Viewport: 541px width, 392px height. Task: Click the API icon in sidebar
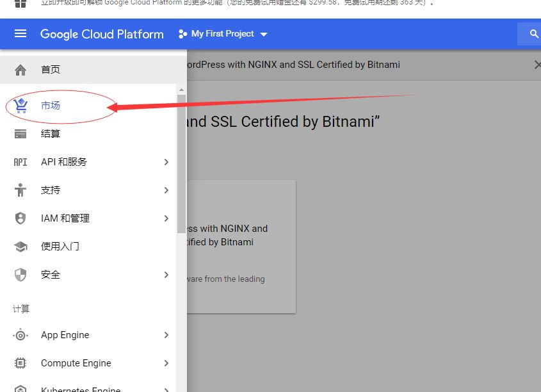pyautogui.click(x=20, y=162)
